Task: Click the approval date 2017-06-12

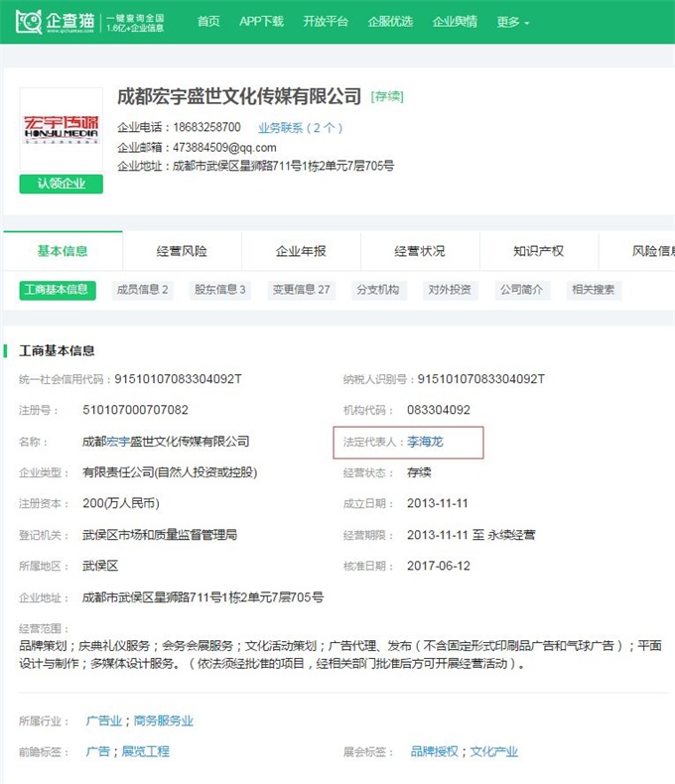Action: point(439,566)
